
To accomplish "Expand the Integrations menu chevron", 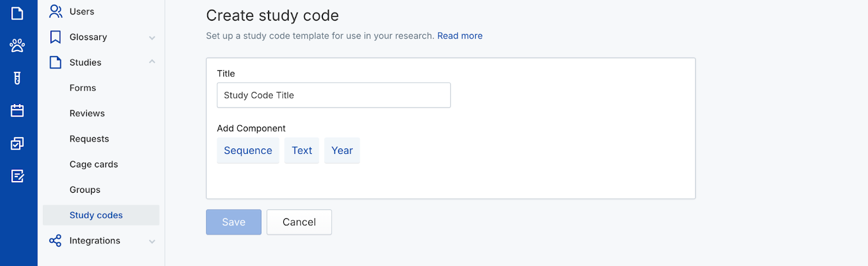I will tap(152, 241).
